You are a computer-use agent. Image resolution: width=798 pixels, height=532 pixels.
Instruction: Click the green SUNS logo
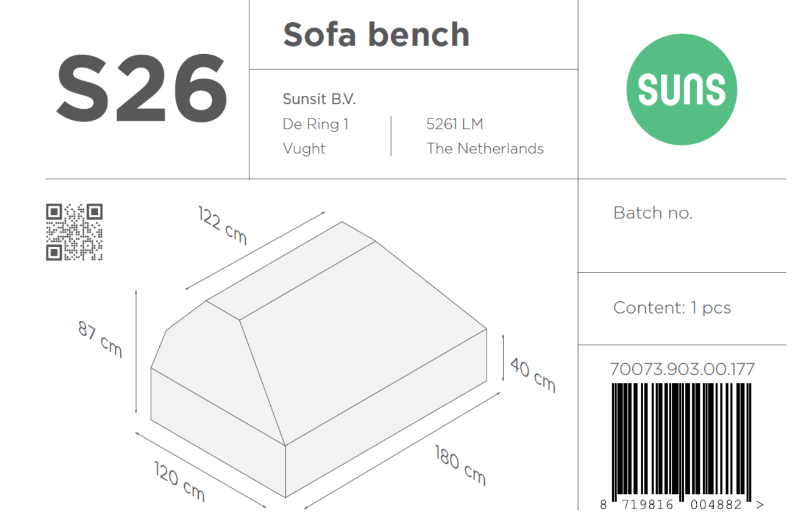[681, 89]
